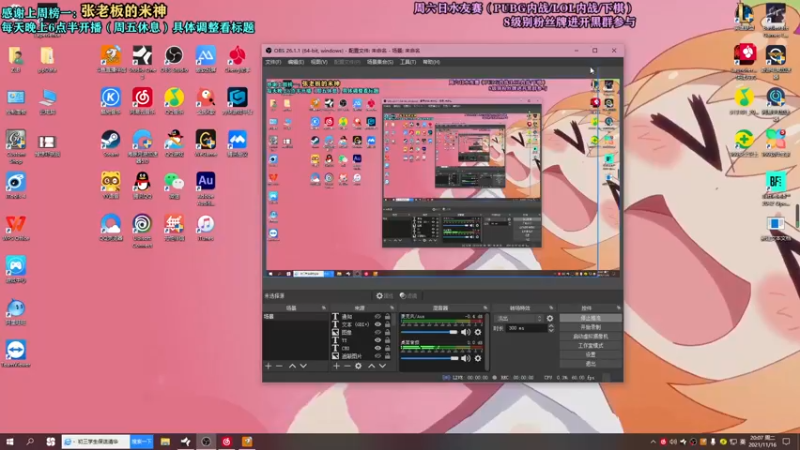800x450 pixels.
Task: Open the scene transition type dropdown
Action: 519,318
